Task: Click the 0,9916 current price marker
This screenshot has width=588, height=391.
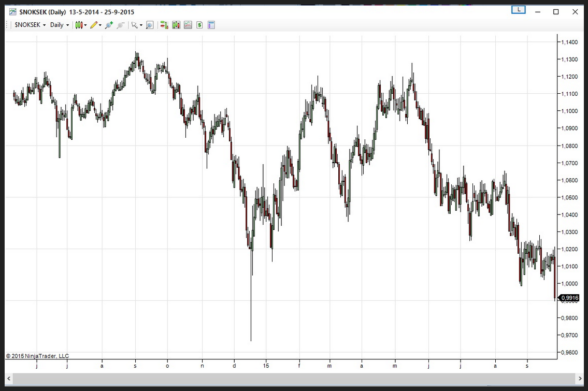Action: point(570,298)
